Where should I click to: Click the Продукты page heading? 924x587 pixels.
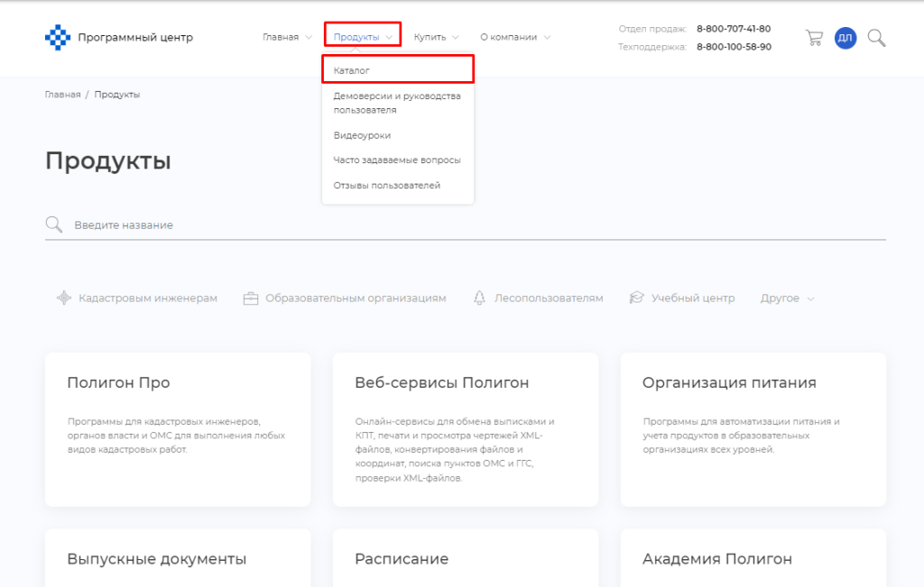tap(108, 161)
